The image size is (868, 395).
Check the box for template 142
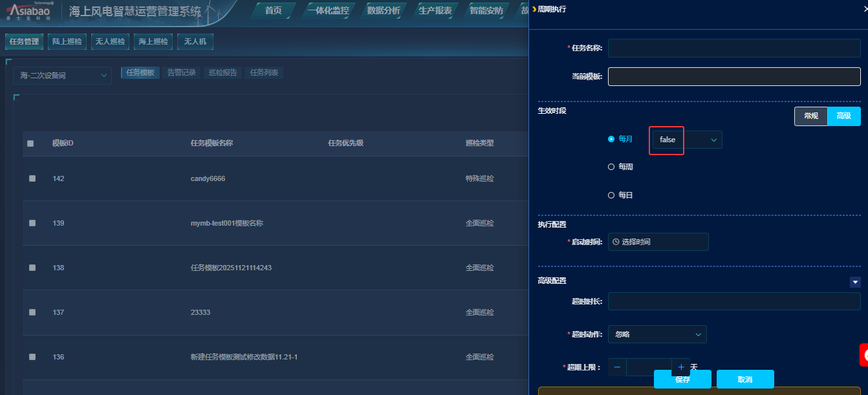pos(32,178)
